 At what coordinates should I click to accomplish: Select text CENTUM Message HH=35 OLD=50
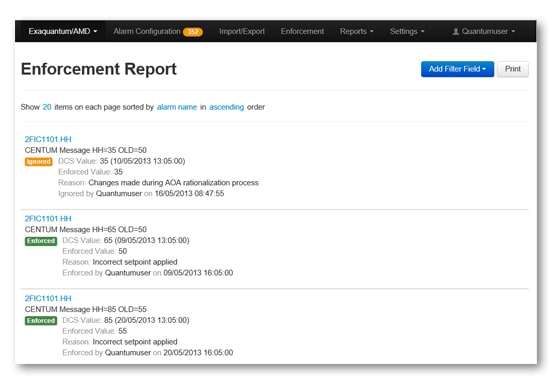(x=85, y=150)
